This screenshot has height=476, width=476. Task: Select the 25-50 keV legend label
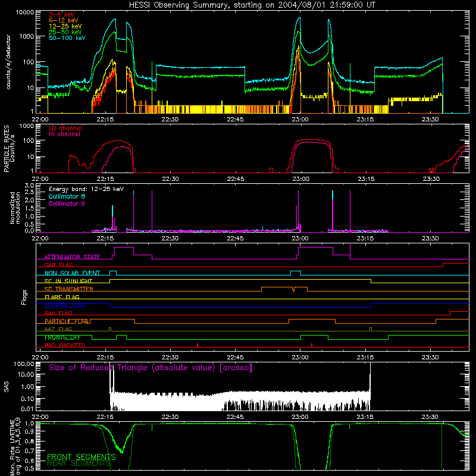coord(65,32)
